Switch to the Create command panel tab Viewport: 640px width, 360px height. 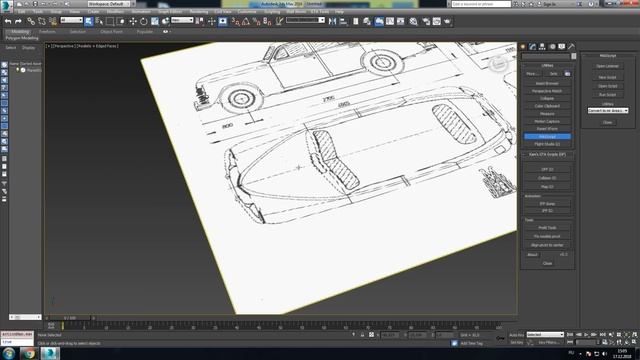tap(523, 47)
